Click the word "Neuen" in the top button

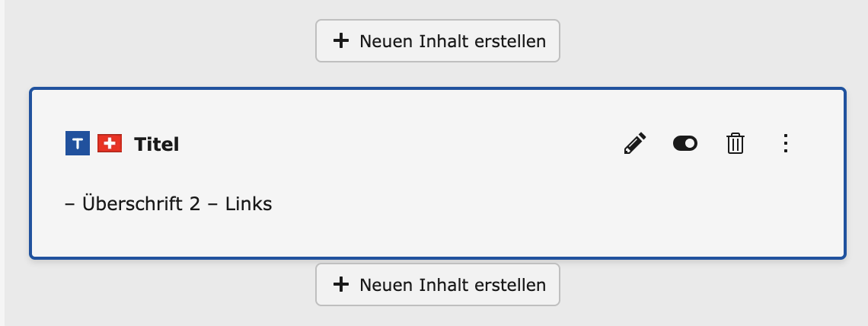pyautogui.click(x=387, y=41)
